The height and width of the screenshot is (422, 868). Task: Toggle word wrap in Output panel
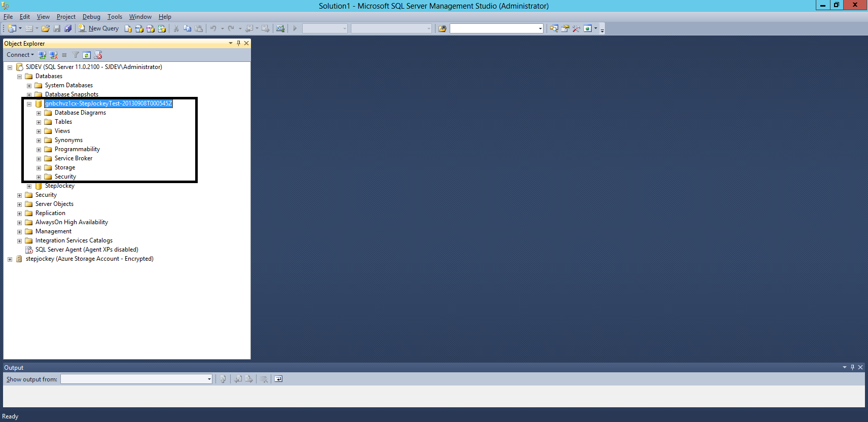click(x=278, y=379)
